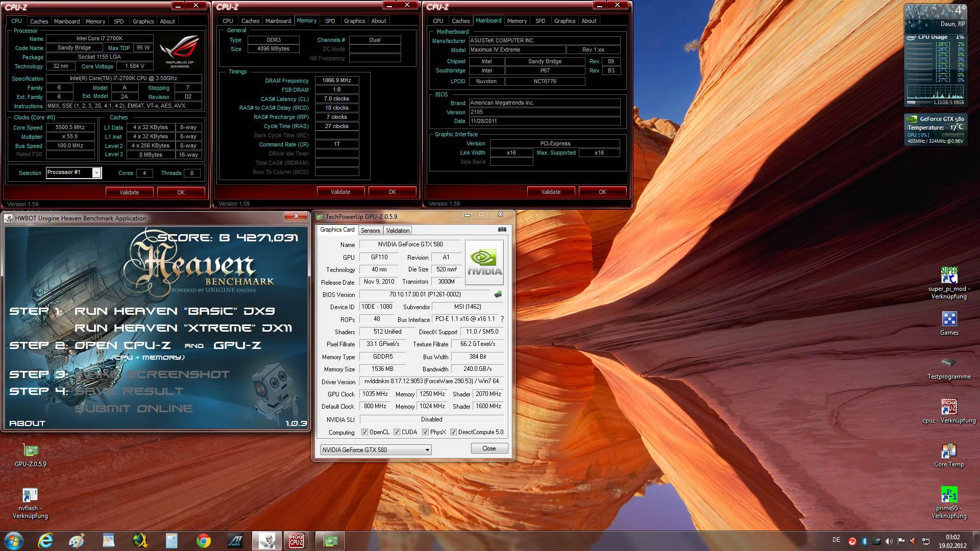Open the super_pi_mod desktop shortcut
The width and height of the screenshot is (980, 551).
tap(949, 283)
